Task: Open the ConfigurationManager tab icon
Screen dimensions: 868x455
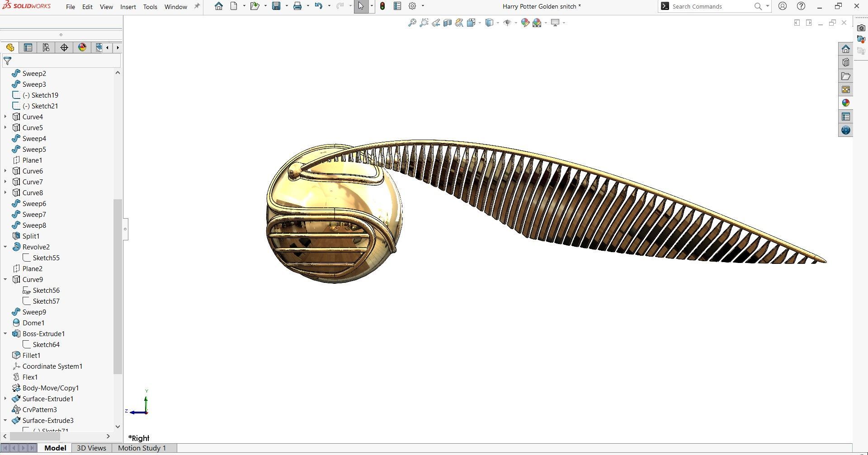Action: click(46, 47)
